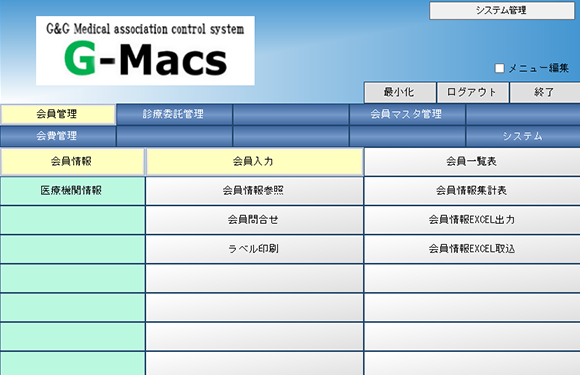Open 会員情報集計表
This screenshot has width=580, height=375.
pos(472,191)
